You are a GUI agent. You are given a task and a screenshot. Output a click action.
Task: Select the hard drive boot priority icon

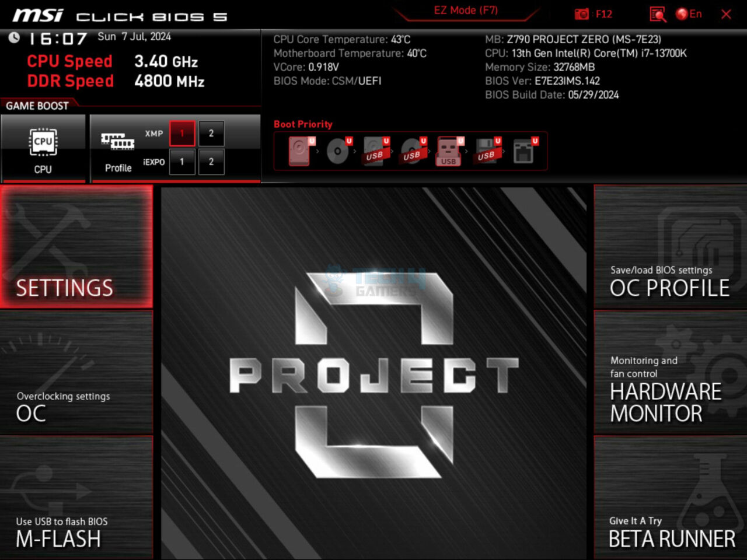click(298, 150)
